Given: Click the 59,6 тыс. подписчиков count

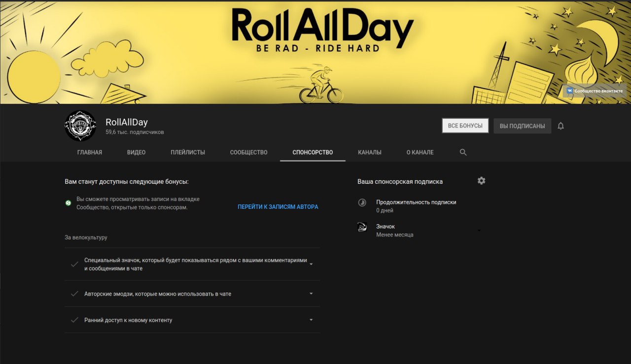Looking at the screenshot, I should [x=135, y=132].
